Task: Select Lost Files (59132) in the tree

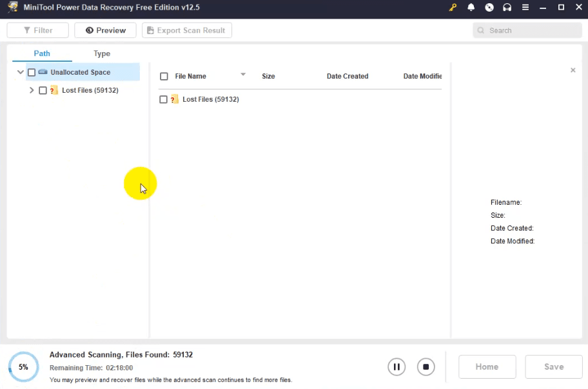Action: pyautogui.click(x=90, y=90)
